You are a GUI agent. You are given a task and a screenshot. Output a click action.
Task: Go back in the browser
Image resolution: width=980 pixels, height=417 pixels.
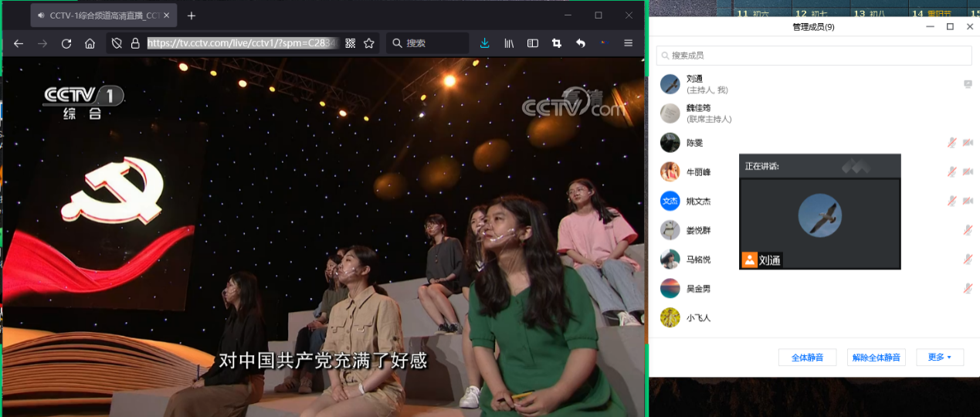(x=19, y=43)
